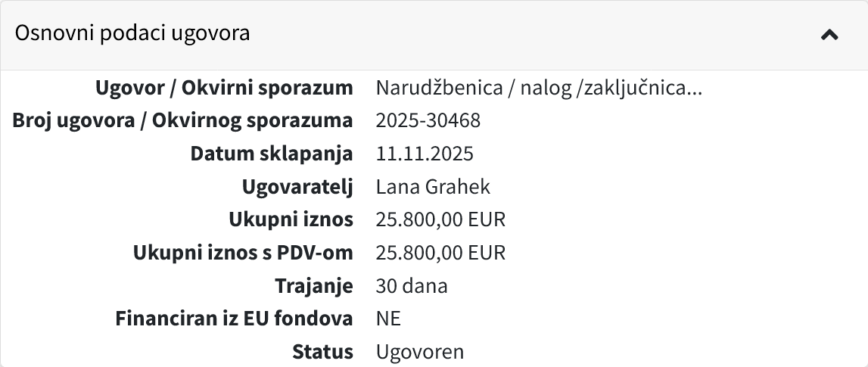The image size is (868, 367).
Task: Select the 'Narudžbenica / nalog /zaključnica...' value
Action: [x=539, y=88]
